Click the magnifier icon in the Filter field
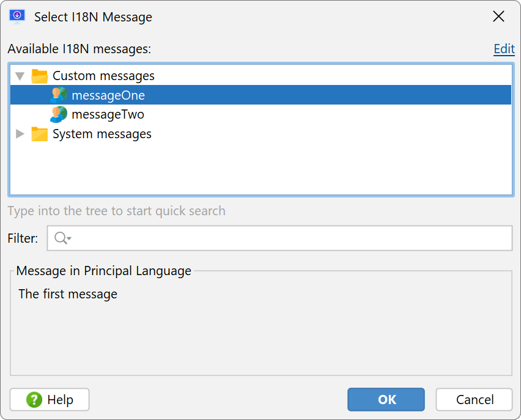Viewport: 521px width, 420px height. (x=61, y=238)
